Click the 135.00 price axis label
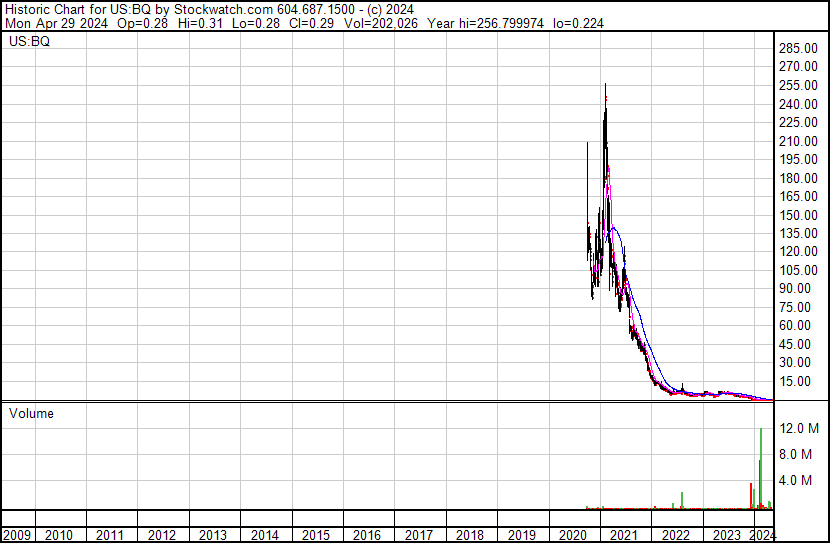This screenshot has height=543, width=830. [x=798, y=233]
